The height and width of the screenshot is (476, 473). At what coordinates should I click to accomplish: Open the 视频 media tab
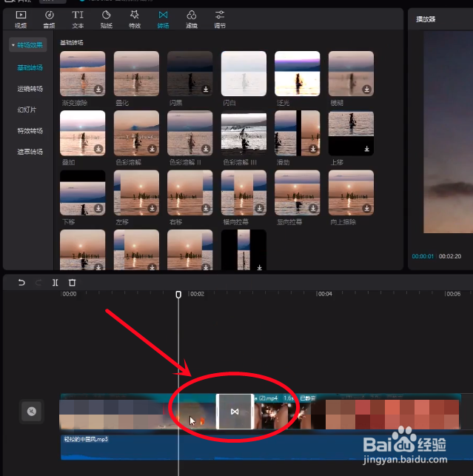pyautogui.click(x=21, y=19)
